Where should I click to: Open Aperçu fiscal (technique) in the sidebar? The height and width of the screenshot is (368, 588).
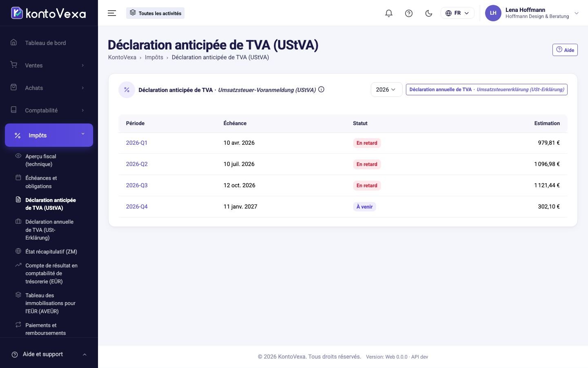pyautogui.click(x=41, y=160)
